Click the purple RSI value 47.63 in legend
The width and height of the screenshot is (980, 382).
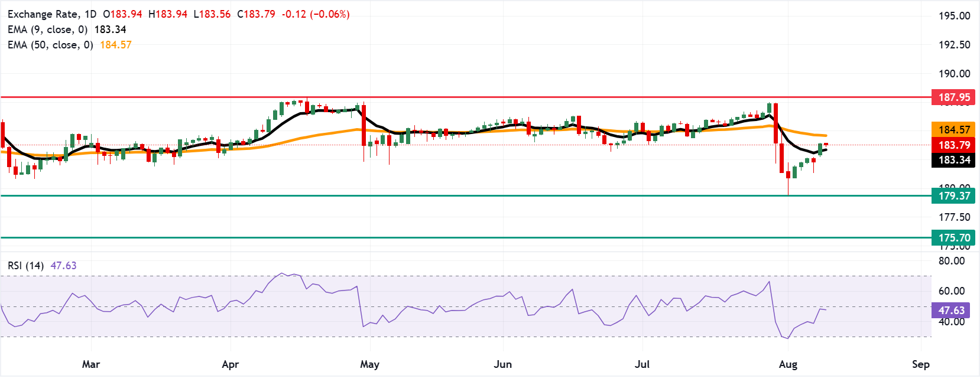click(x=64, y=266)
